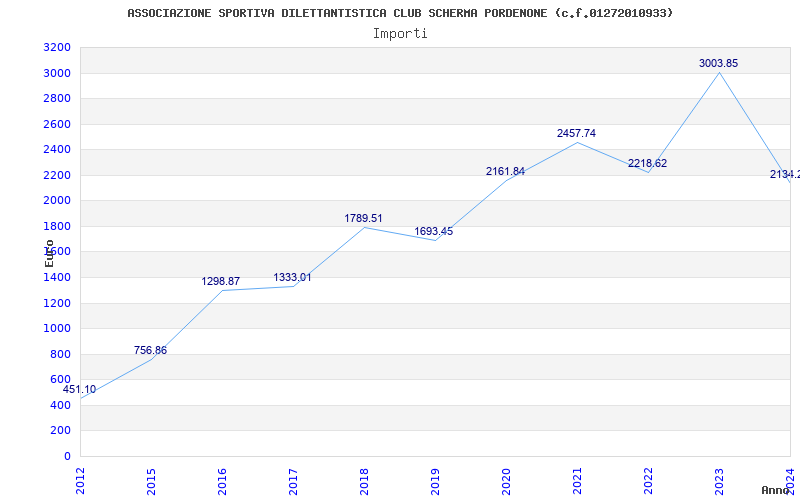Click the 1200 y-axis tick label
800x500 pixels.
pos(57,304)
